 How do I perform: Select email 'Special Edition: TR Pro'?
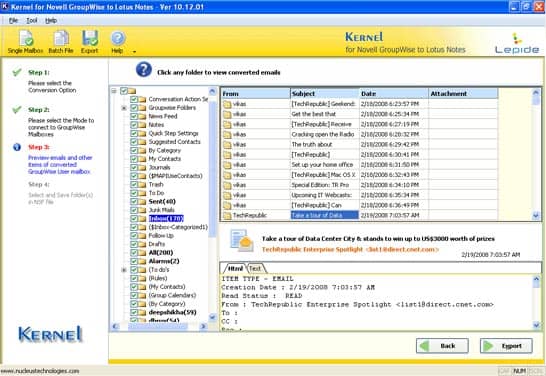coord(320,185)
